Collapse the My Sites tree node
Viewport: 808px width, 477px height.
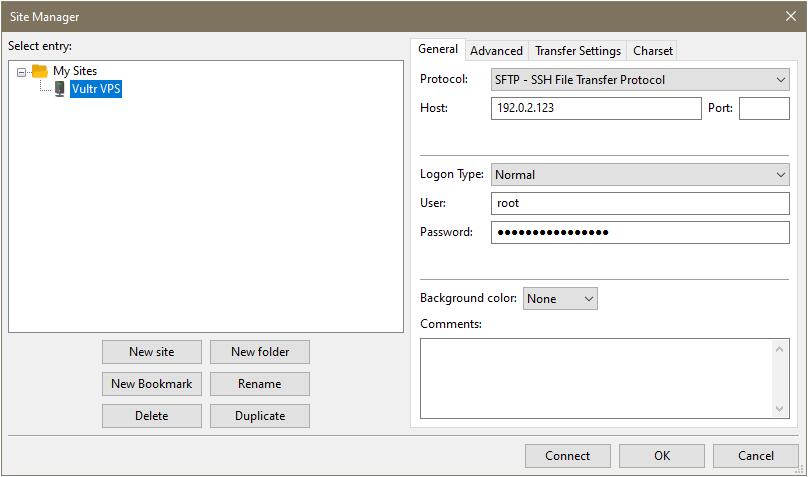22,72
